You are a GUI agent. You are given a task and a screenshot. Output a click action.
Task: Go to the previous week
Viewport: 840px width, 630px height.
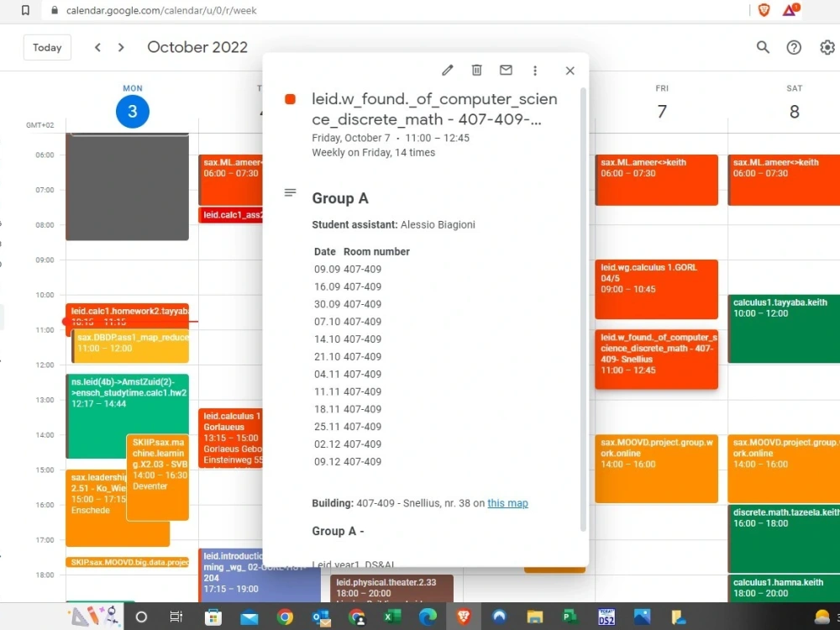97,47
